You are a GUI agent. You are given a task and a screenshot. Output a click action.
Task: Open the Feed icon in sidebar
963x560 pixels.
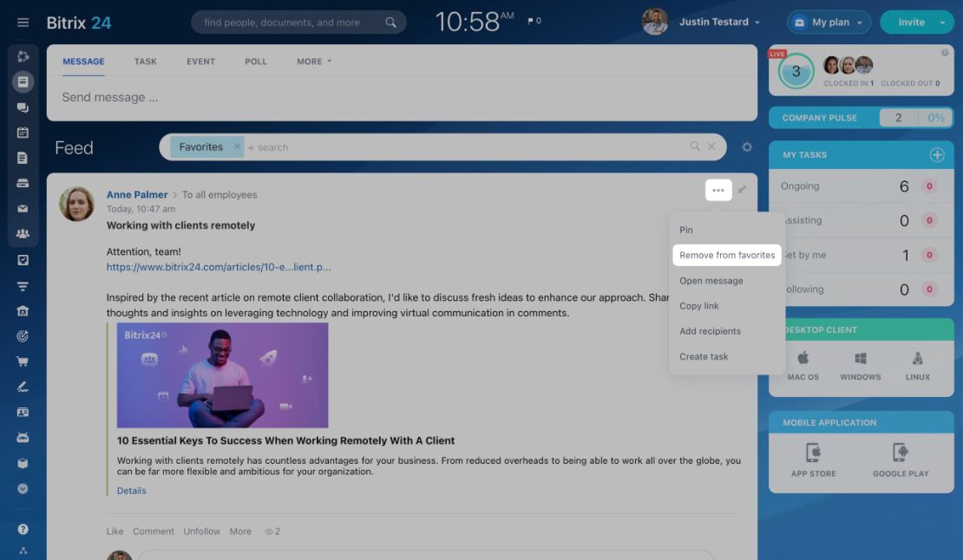click(x=23, y=81)
